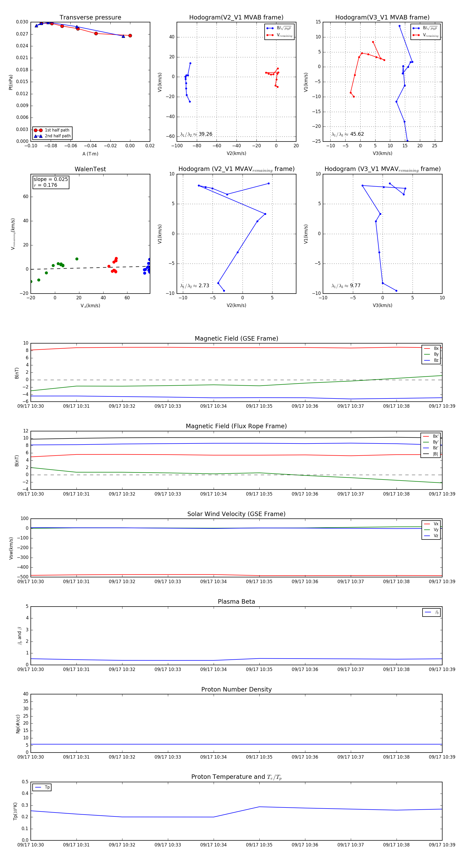Click the 'VA(km/s)' x-axis label of WalenTest
Viewport: 473px width, 868px height.
[x=90, y=306]
